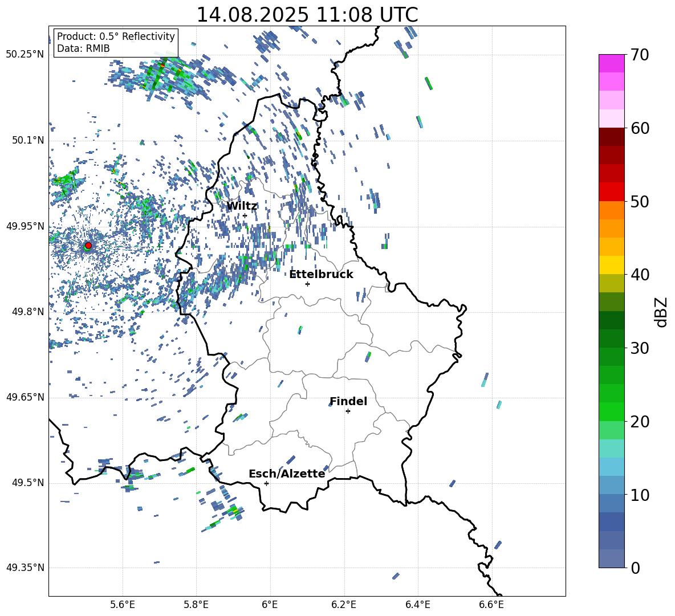675x616 pixels.
Task: Click the colorbar tick label 50
Action: point(640,201)
